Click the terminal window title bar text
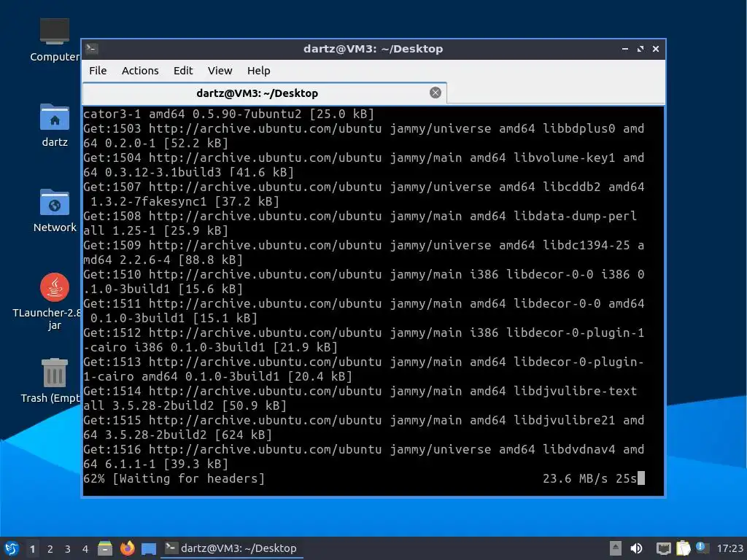The height and width of the screenshot is (560, 747). point(373,49)
